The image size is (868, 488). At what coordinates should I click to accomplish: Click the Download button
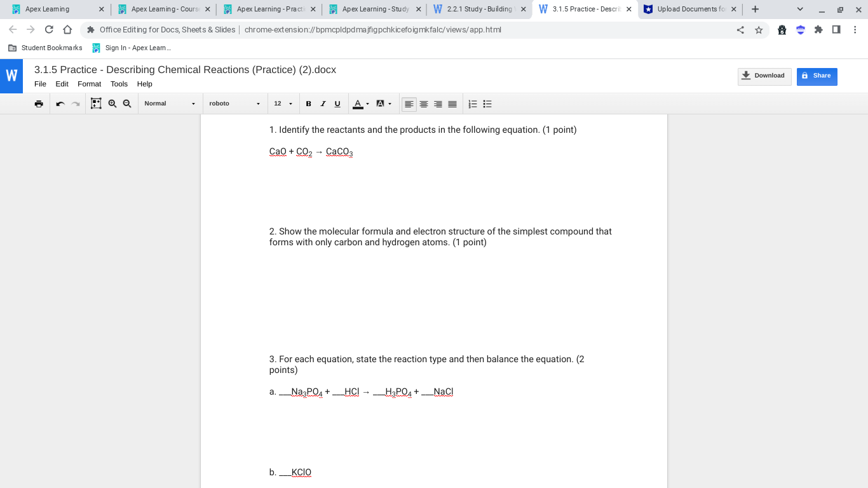[x=764, y=76]
